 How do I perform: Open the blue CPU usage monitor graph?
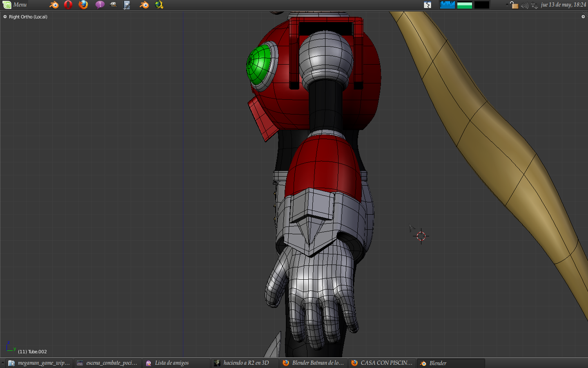(447, 5)
